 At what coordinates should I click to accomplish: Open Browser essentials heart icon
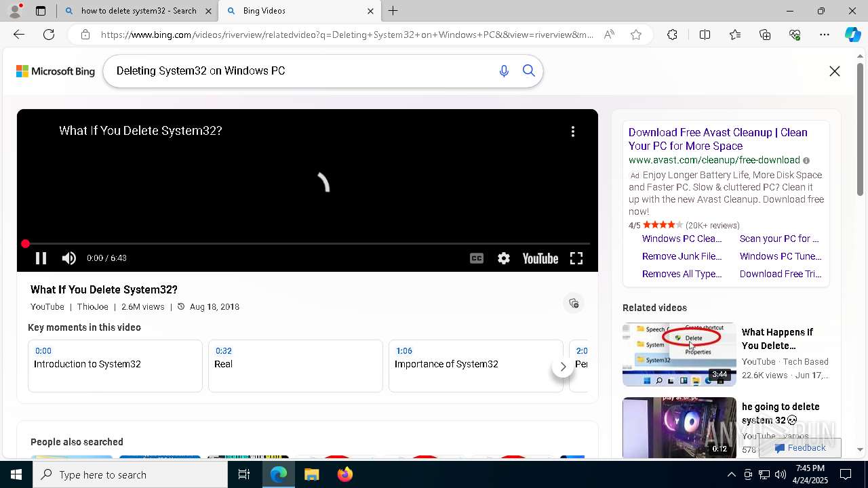[795, 35]
